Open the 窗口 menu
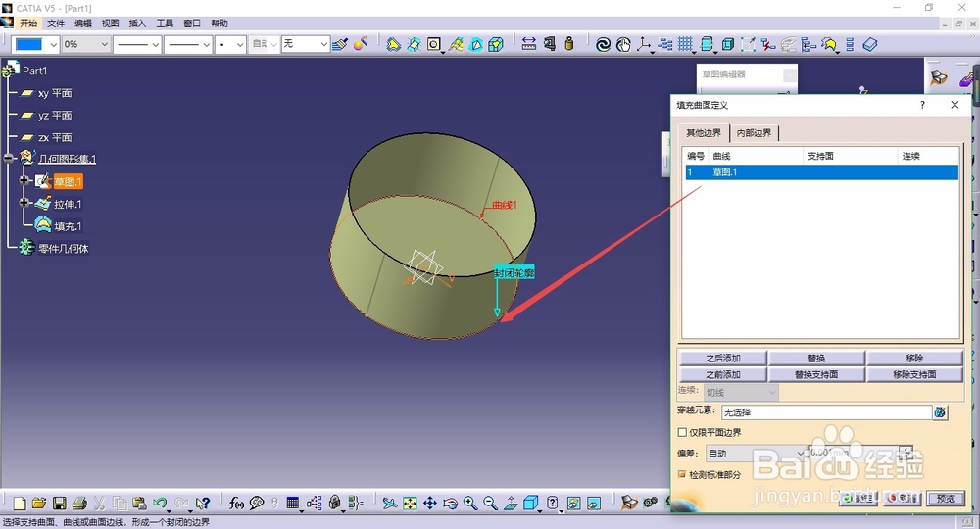 [x=192, y=24]
